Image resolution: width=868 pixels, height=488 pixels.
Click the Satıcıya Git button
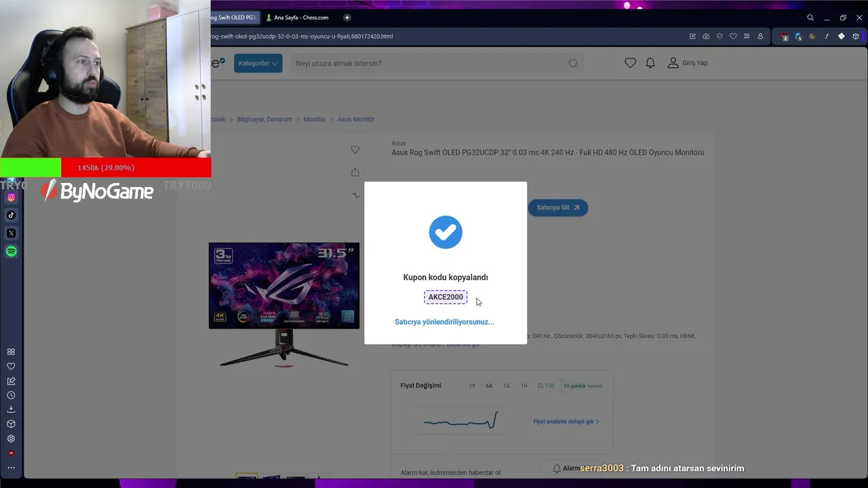tap(557, 207)
